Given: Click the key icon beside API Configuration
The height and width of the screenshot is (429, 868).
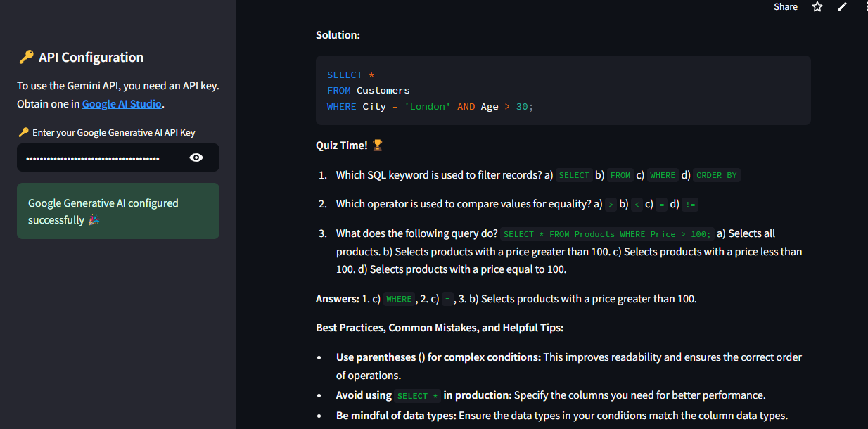Looking at the screenshot, I should coord(25,58).
